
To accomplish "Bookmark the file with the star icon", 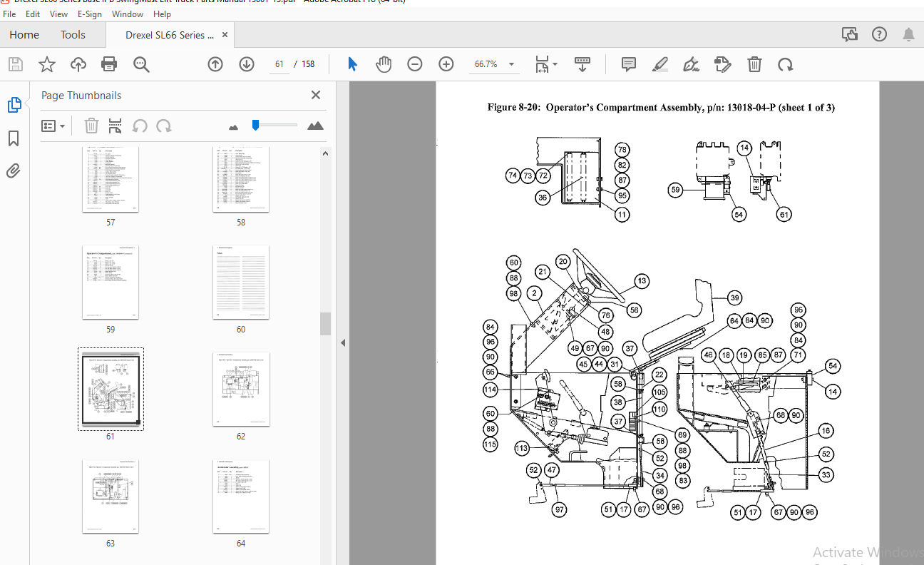I will pos(47,65).
